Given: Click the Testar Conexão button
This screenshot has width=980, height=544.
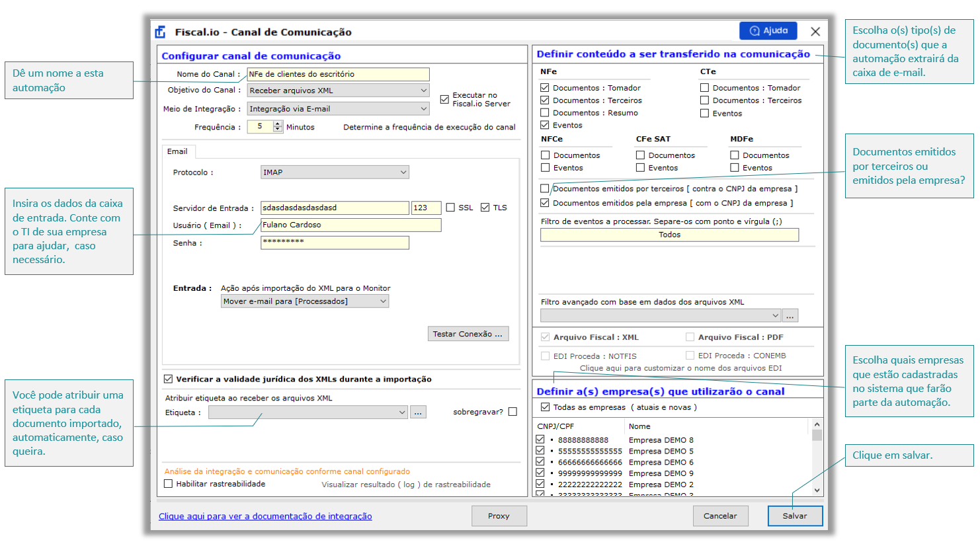Looking at the screenshot, I should click(x=468, y=334).
